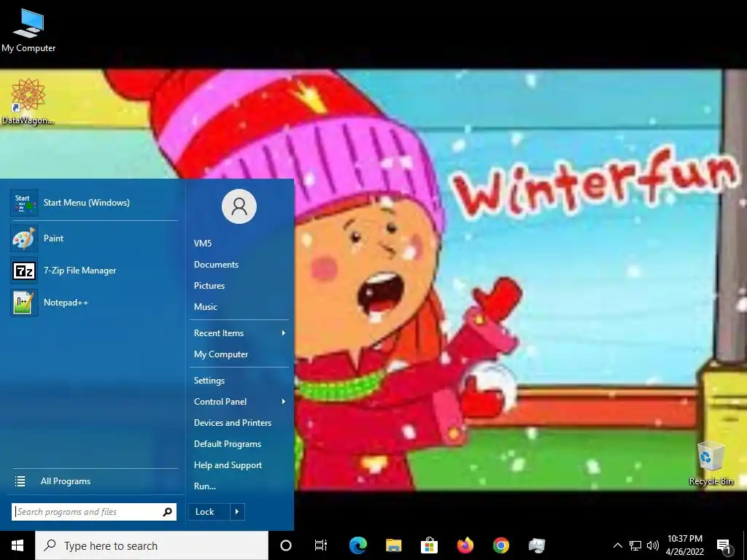This screenshot has width=747, height=560.
Task: Click Start Menu (Windows) icon entry
Action: [x=24, y=203]
